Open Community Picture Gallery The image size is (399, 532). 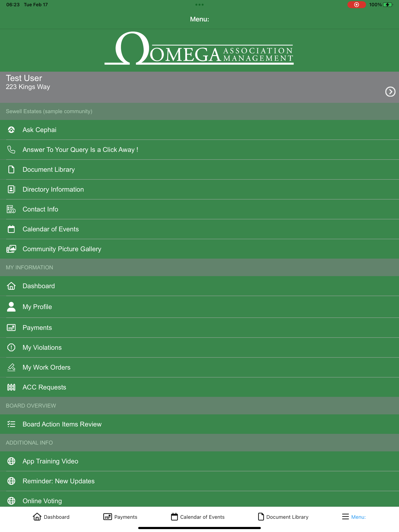point(199,249)
